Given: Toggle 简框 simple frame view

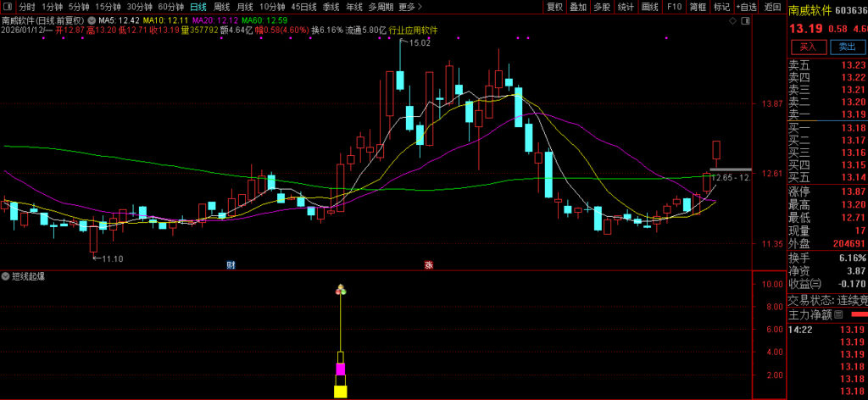Looking at the screenshot, I should point(698,6).
